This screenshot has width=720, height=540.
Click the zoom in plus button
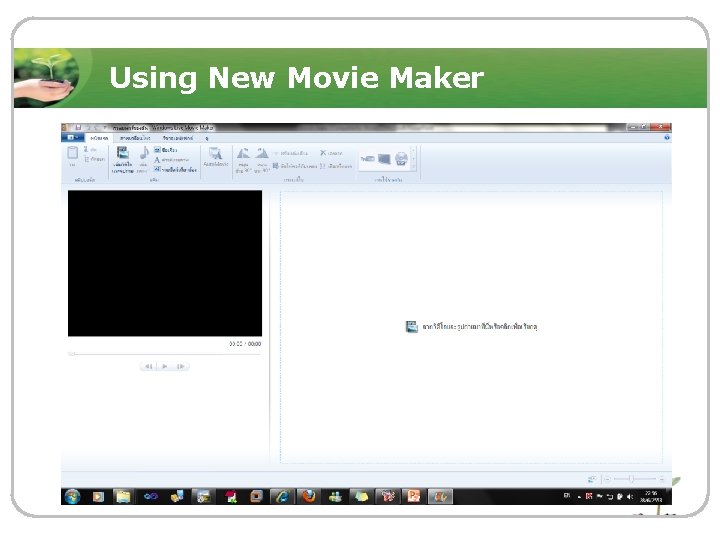pyautogui.click(x=662, y=479)
